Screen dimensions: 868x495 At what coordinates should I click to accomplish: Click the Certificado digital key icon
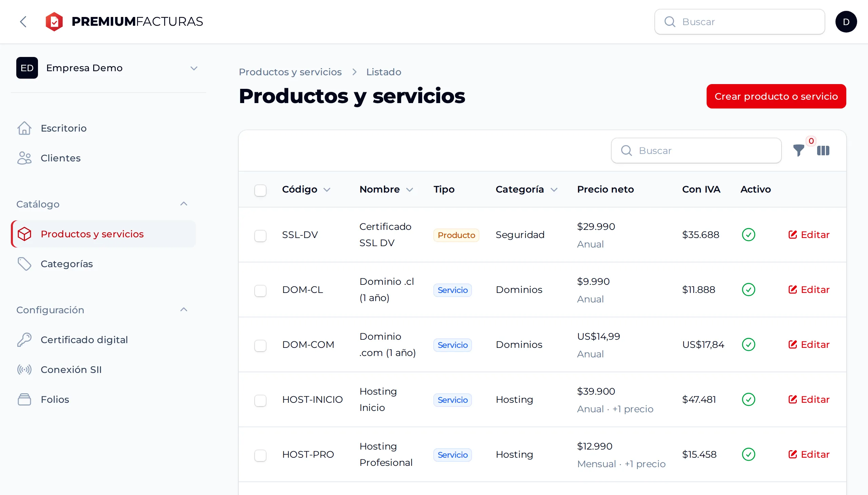[24, 340]
